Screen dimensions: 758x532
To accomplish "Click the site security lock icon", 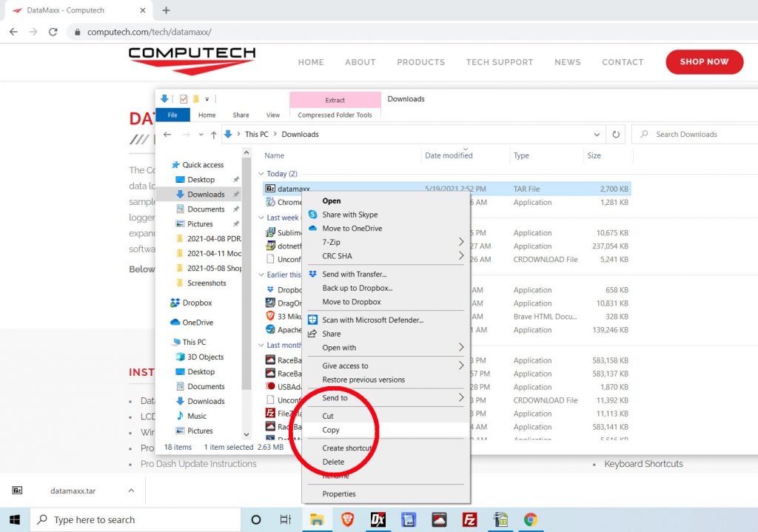I will tap(77, 33).
